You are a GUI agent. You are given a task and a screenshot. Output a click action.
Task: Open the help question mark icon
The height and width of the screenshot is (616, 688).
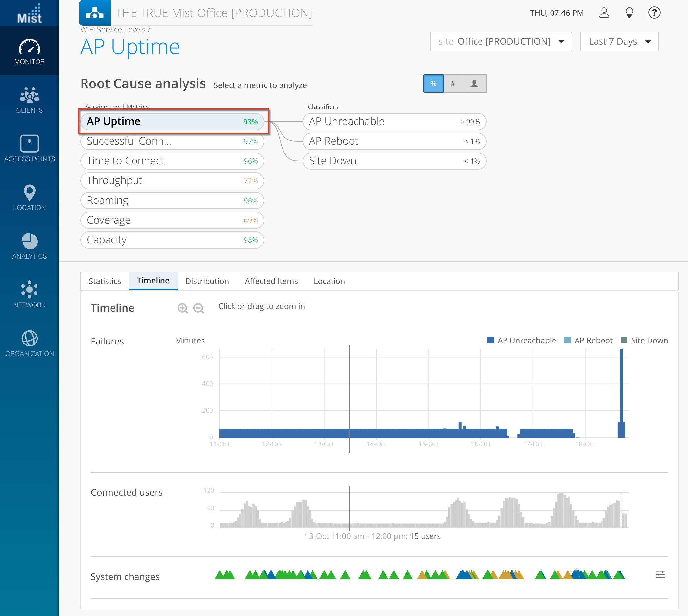pyautogui.click(x=654, y=13)
